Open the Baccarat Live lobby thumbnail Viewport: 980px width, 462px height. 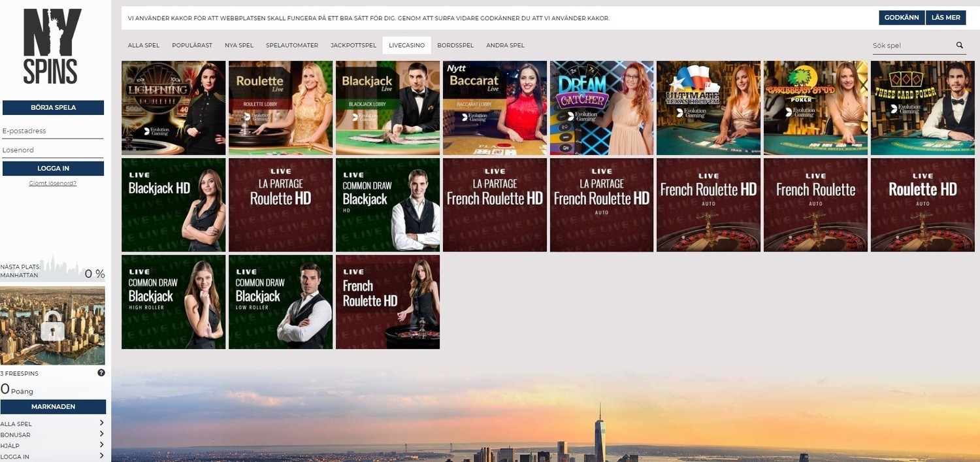495,108
